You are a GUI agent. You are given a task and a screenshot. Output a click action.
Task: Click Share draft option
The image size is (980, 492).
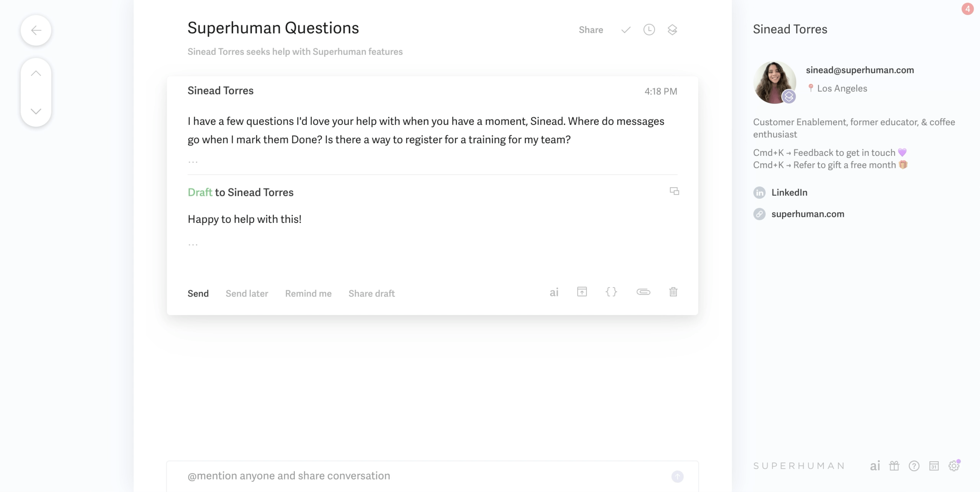click(x=372, y=293)
